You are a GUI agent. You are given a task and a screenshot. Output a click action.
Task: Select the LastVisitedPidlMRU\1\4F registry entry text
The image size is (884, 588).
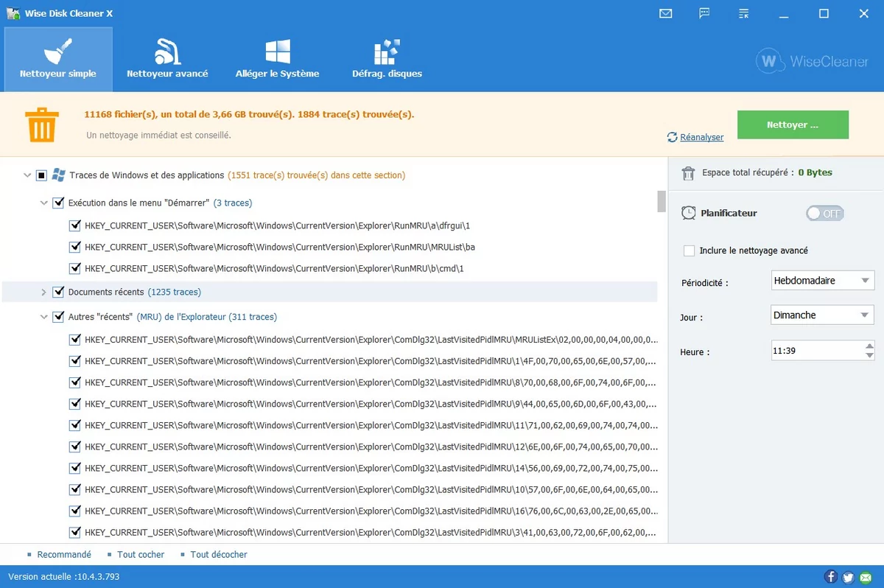371,361
